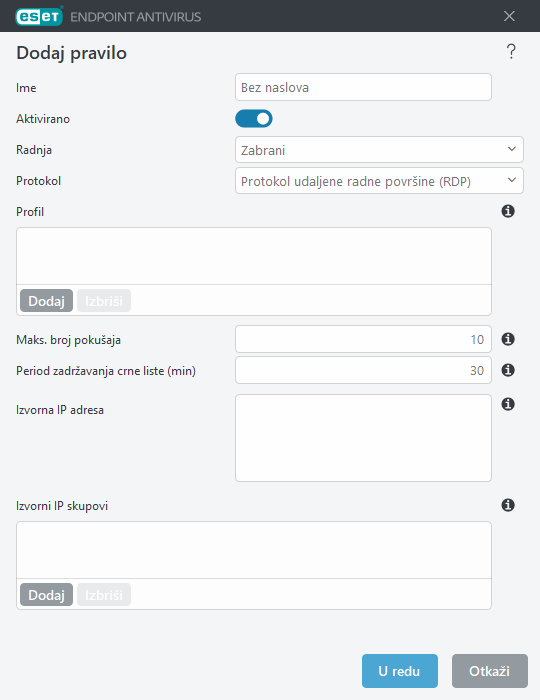The image size is (540, 700).
Task: Close the ESET dialog window
Action: coord(509,17)
